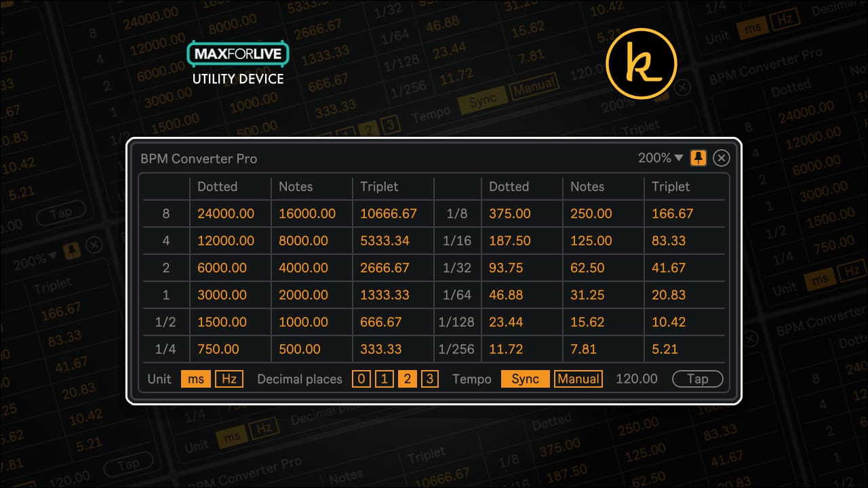Open the 200% zoom dropdown
868x488 pixels.
(x=660, y=158)
